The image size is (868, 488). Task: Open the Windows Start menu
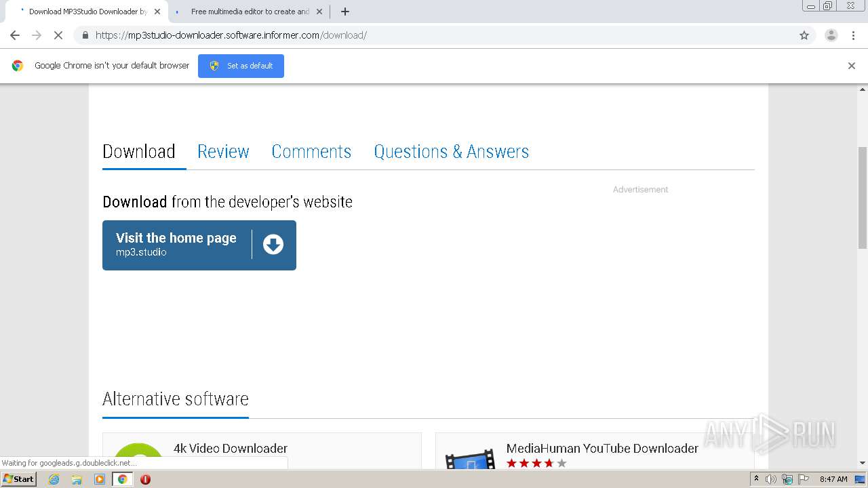click(19, 479)
